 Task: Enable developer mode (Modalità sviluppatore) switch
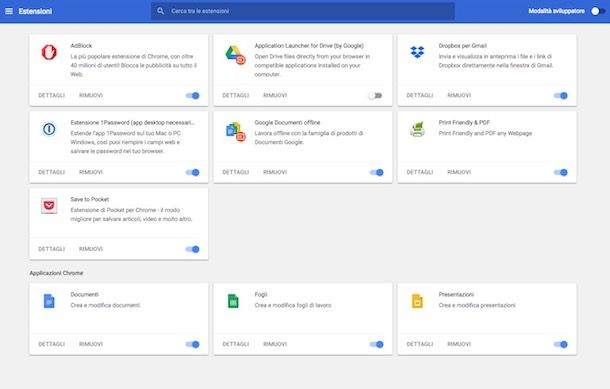tap(597, 11)
